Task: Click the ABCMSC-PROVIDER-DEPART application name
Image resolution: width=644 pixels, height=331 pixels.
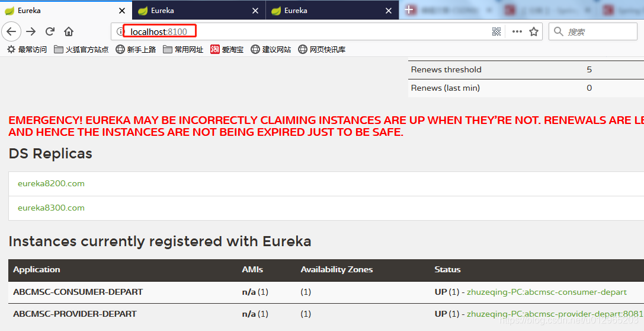Action: point(75,314)
